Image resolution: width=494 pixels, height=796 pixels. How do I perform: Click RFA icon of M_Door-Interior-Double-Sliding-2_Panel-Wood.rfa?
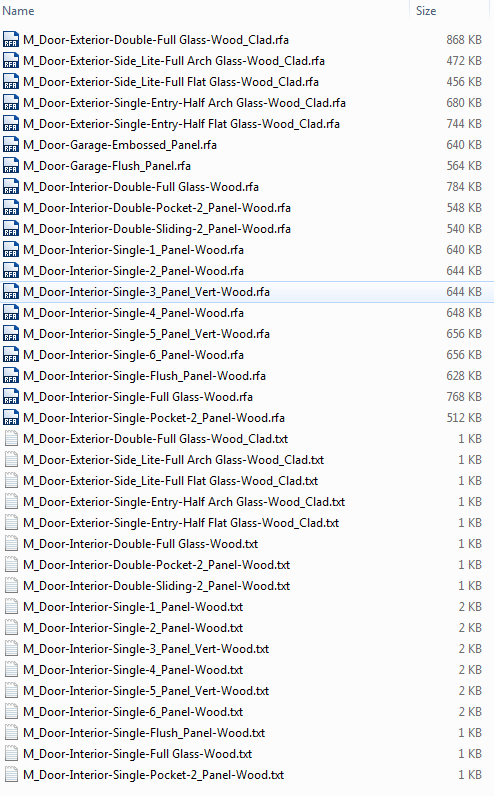pos(11,229)
